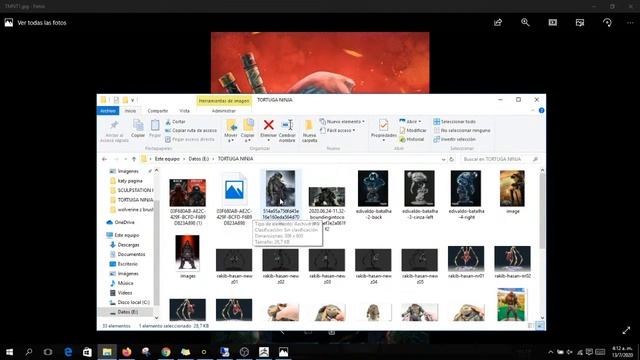
Task: Select OneDrive in the navigation pane
Action: (x=125, y=222)
